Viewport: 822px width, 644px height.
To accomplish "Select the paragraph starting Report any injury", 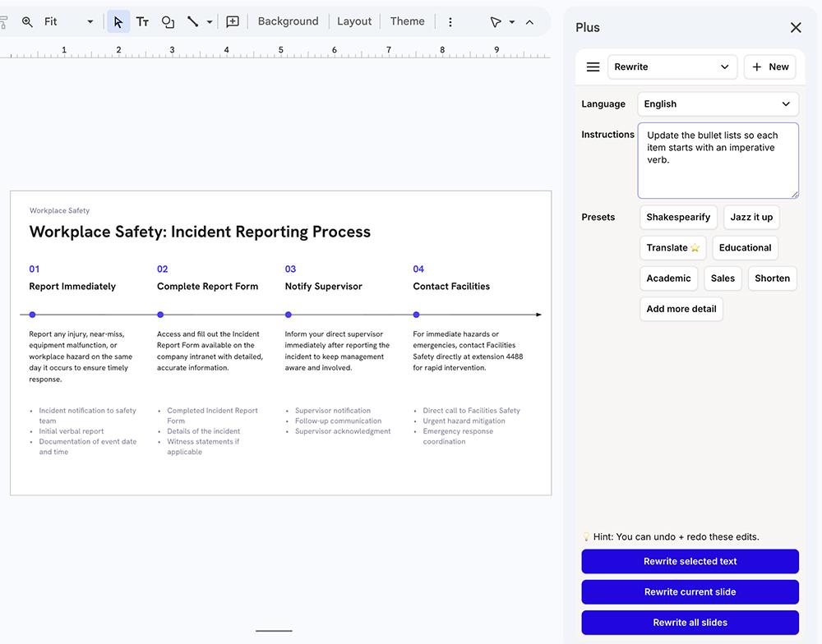I will (x=81, y=356).
